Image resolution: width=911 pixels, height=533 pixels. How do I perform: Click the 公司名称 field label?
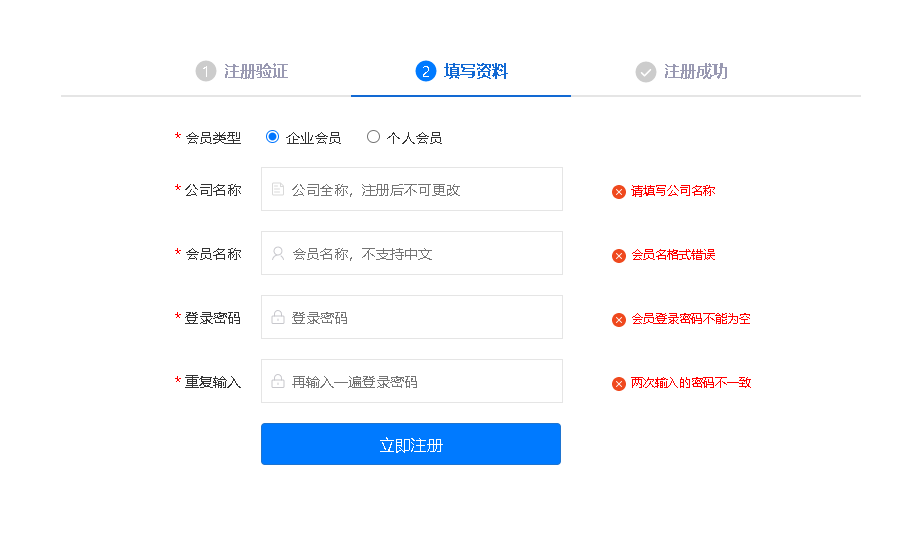[213, 190]
